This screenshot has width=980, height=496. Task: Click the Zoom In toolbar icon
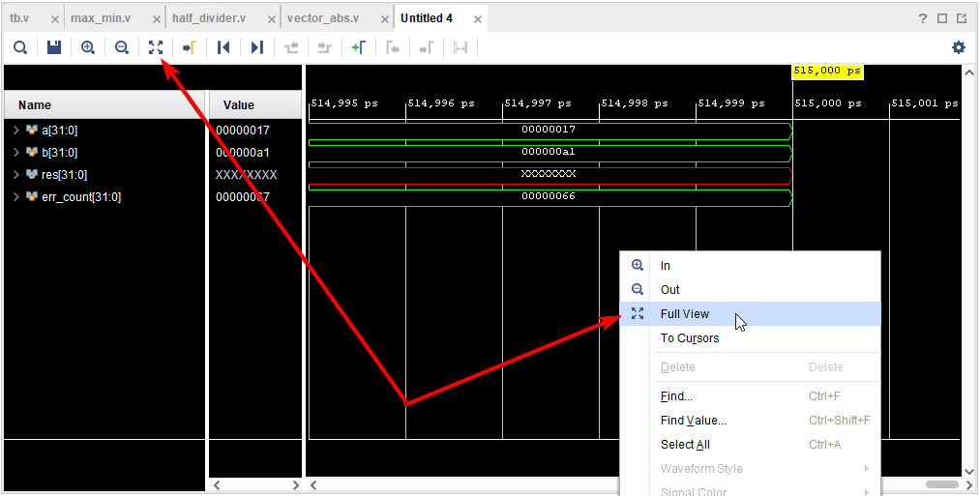click(x=88, y=47)
